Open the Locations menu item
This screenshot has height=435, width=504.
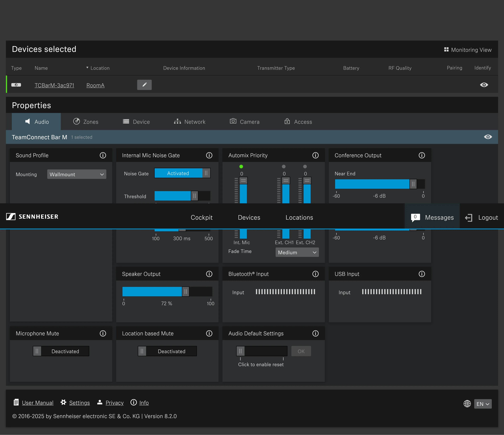point(299,217)
